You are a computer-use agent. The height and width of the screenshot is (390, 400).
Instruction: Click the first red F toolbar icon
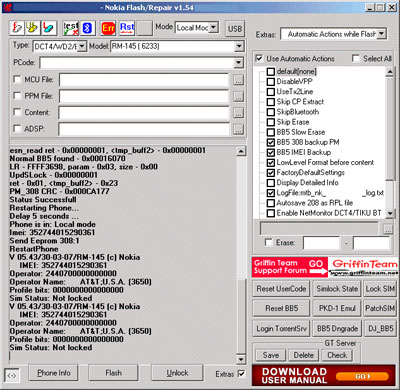coord(17,28)
